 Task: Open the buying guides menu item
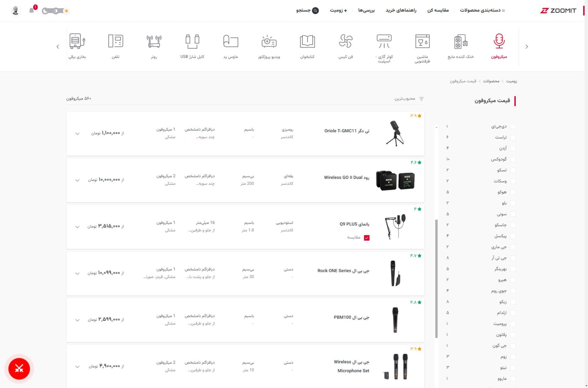[x=401, y=10]
